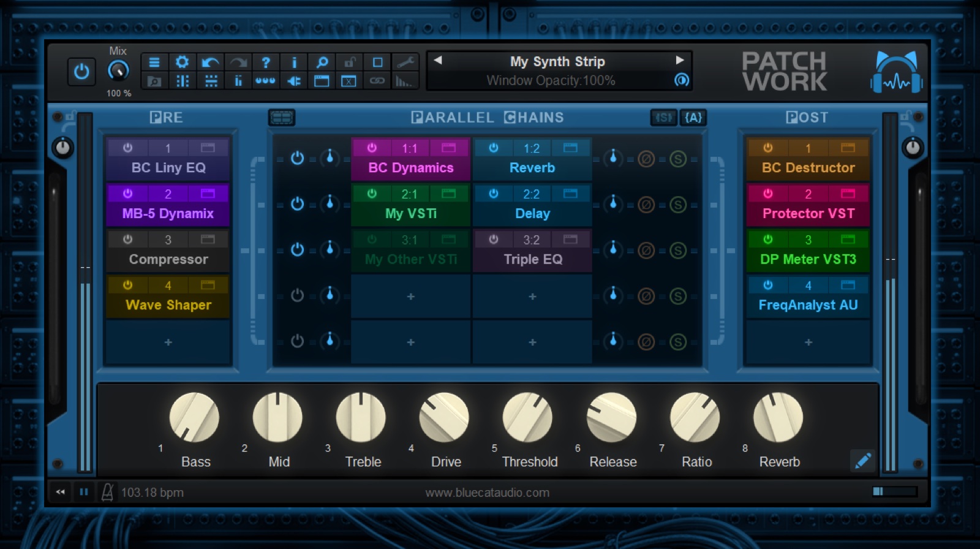Click the 103.18 bpm tempo value
Viewport: 980px width, 549px height.
(152, 493)
